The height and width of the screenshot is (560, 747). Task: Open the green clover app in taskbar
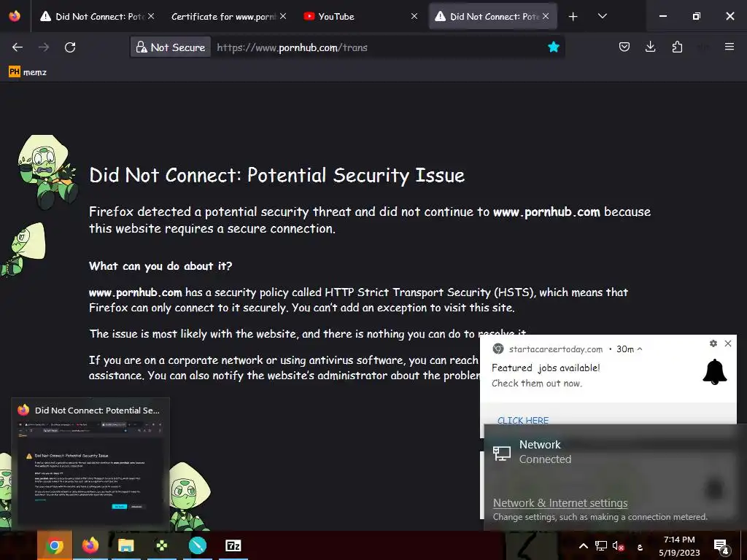coord(161,545)
